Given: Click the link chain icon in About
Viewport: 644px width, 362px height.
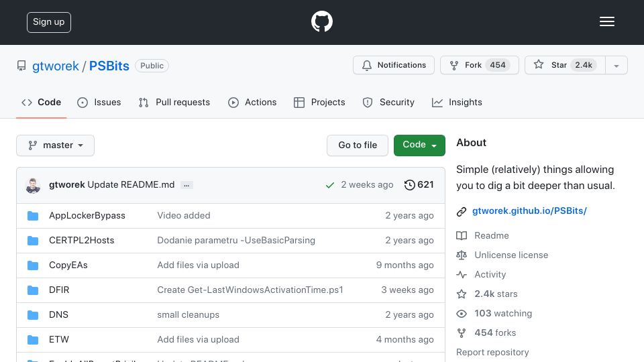Looking at the screenshot, I should [x=462, y=211].
